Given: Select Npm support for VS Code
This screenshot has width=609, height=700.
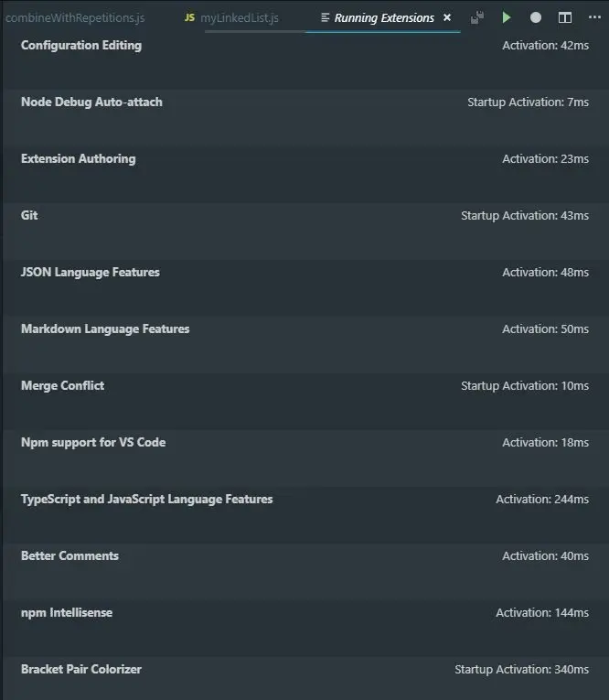Looking at the screenshot, I should click(305, 458).
